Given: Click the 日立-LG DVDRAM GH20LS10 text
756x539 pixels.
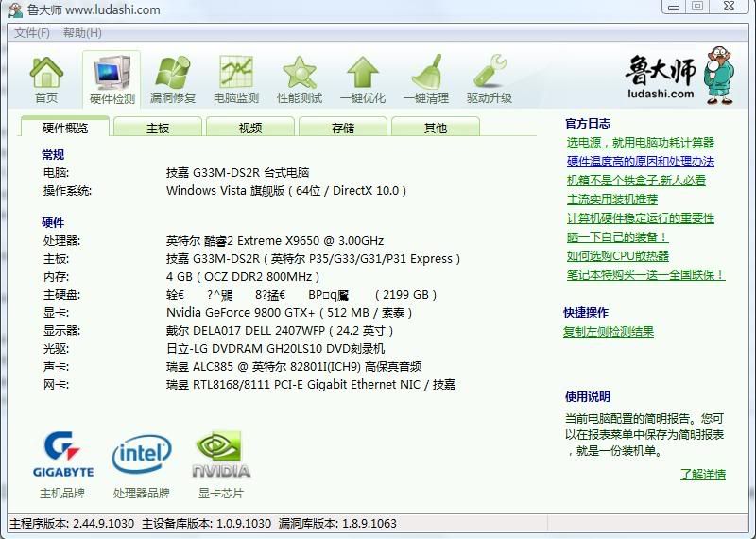Looking at the screenshot, I should [275, 348].
